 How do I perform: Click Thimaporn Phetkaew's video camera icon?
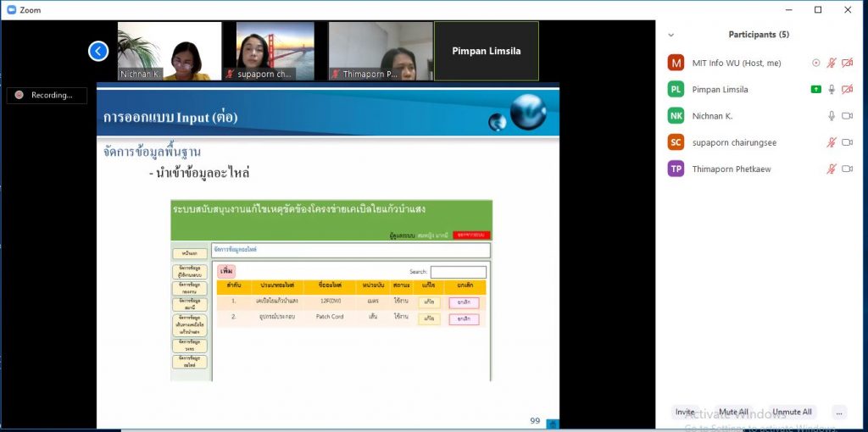pyautogui.click(x=847, y=169)
